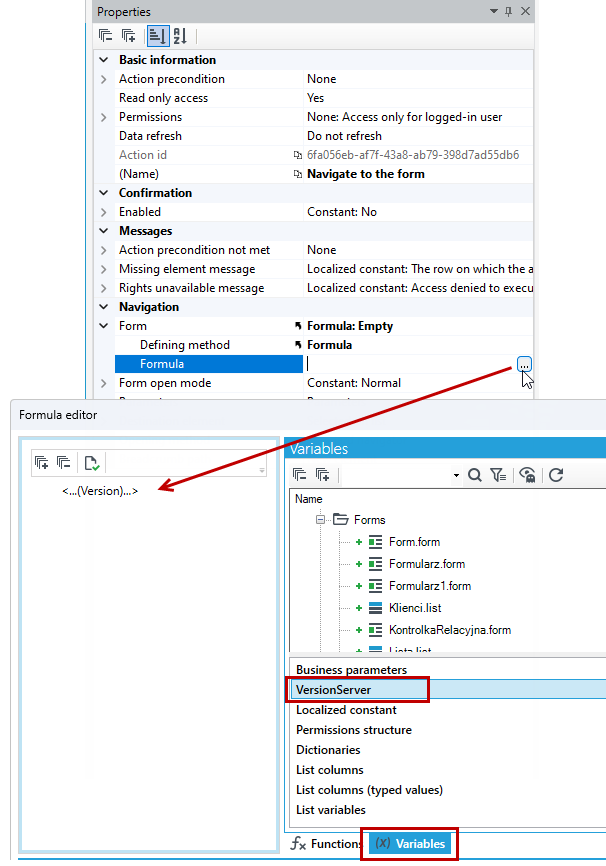Expand Missing element message row

[104, 269]
